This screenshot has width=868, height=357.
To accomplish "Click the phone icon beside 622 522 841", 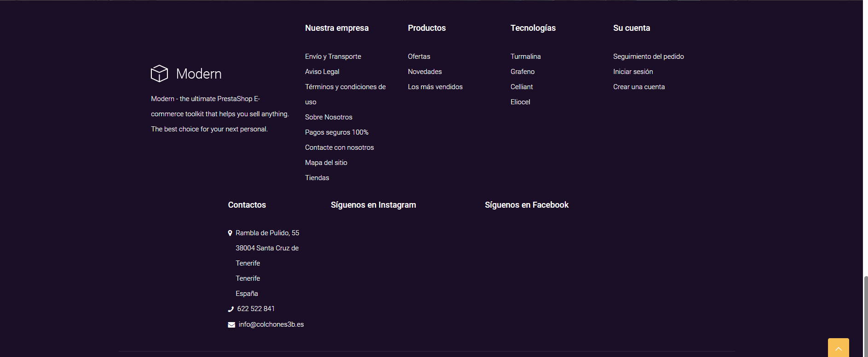I will [231, 309].
